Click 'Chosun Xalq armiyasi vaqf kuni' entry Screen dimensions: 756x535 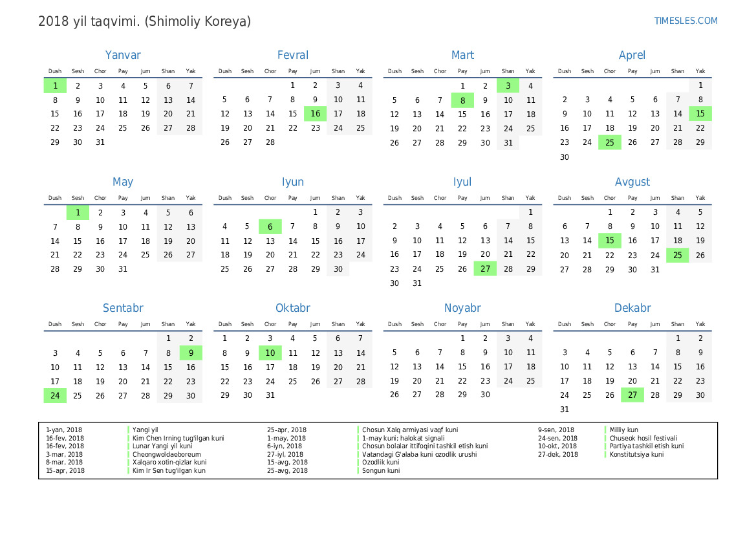click(410, 430)
